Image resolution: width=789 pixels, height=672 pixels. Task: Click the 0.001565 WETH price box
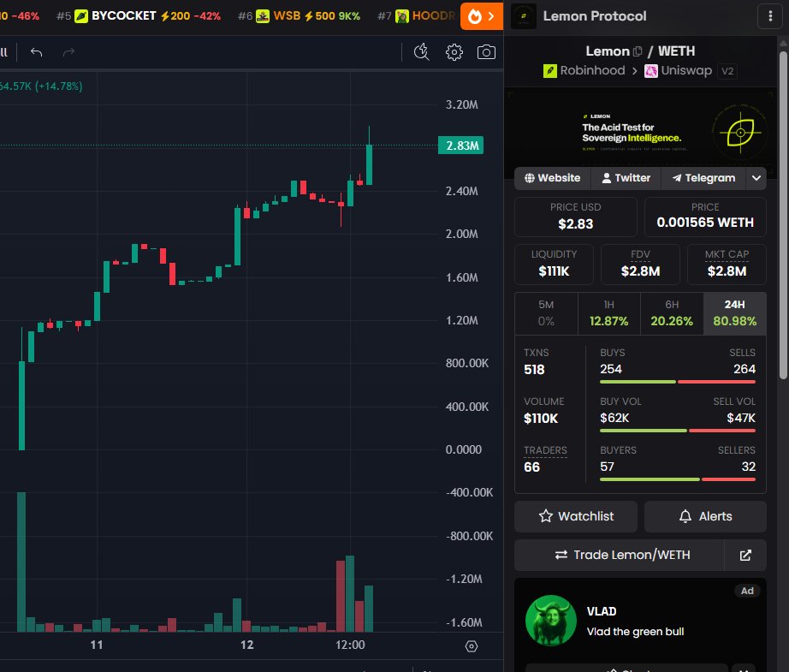pos(705,217)
